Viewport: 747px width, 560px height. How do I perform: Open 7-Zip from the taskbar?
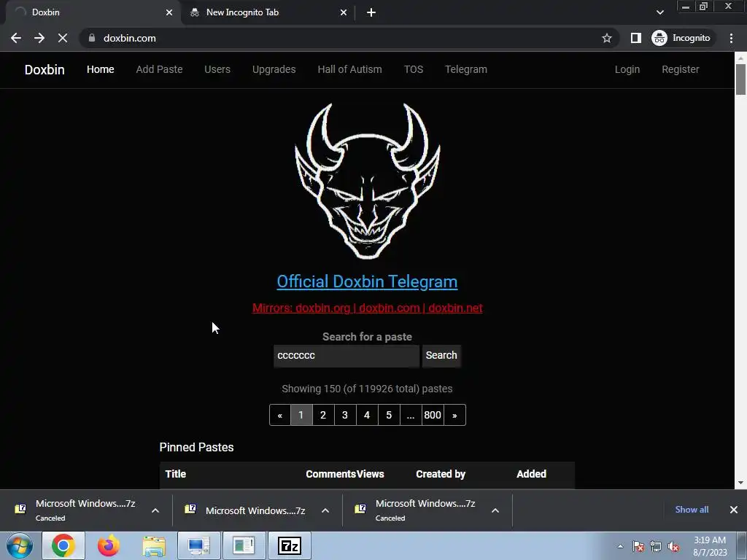tap(289, 545)
